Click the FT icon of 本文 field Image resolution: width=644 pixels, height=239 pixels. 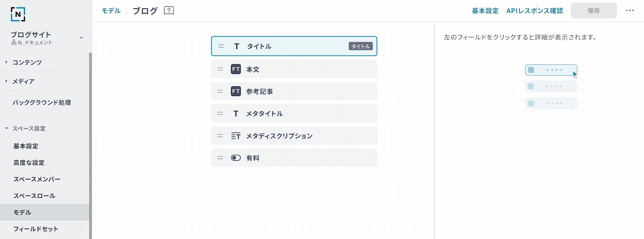(x=236, y=69)
